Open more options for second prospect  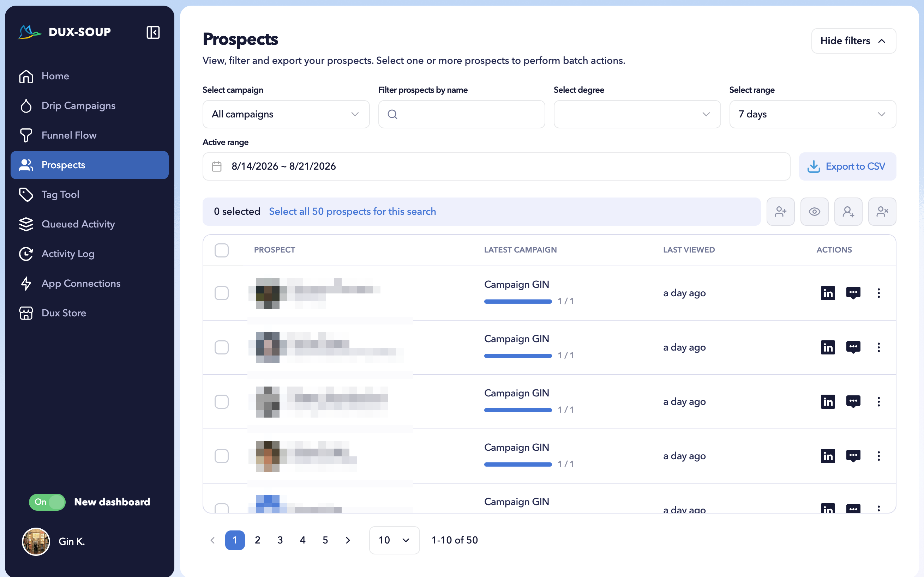tap(878, 347)
